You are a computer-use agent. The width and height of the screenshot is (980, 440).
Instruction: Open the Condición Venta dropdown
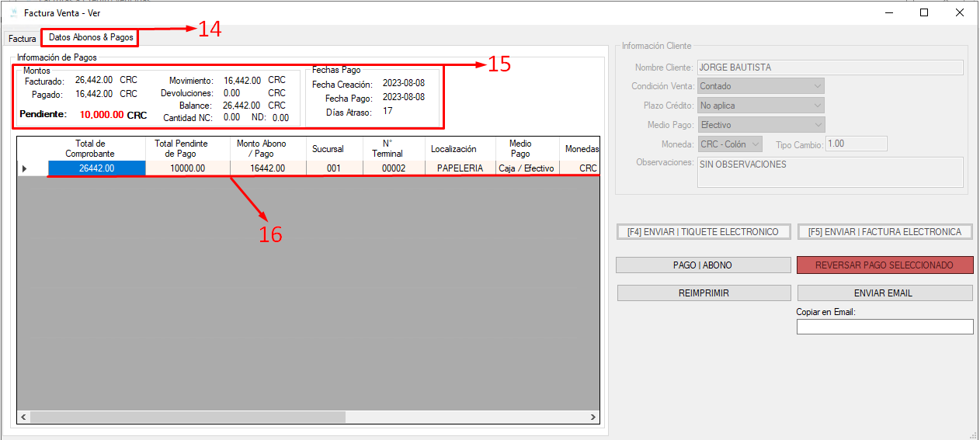tap(760, 86)
